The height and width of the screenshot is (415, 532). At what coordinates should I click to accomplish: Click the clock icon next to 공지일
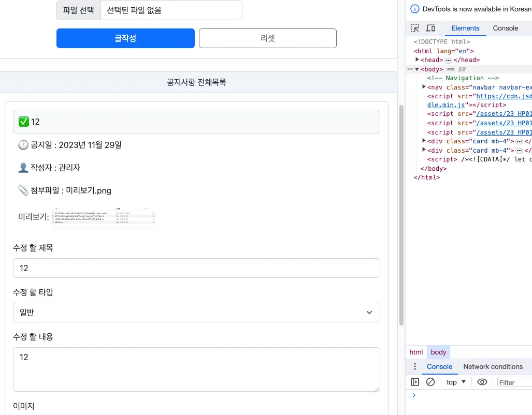click(x=23, y=145)
